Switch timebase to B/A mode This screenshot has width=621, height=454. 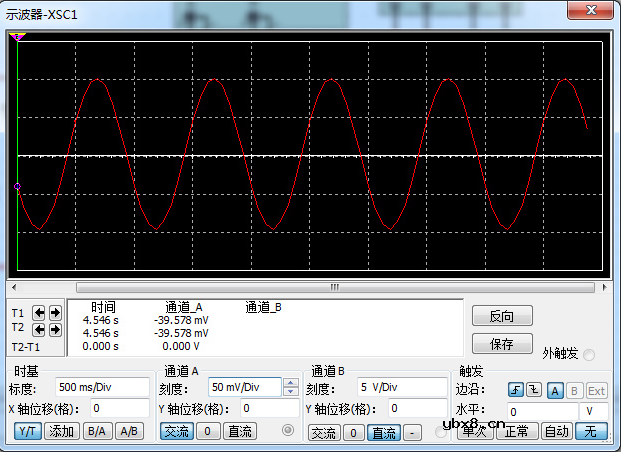[x=96, y=431]
